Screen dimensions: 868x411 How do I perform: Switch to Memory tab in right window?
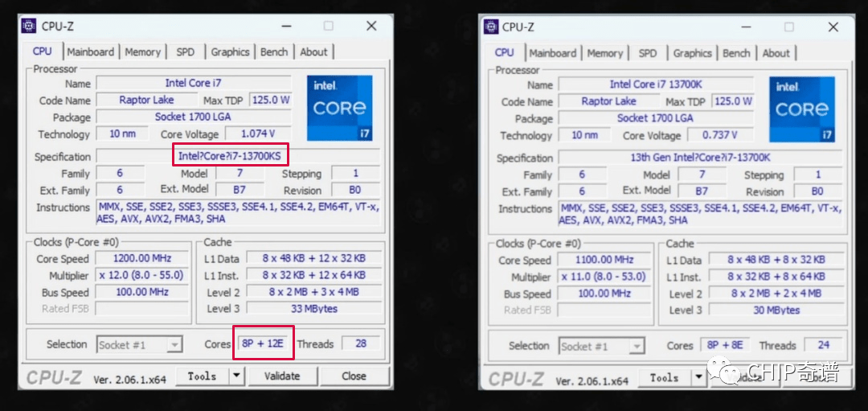604,53
